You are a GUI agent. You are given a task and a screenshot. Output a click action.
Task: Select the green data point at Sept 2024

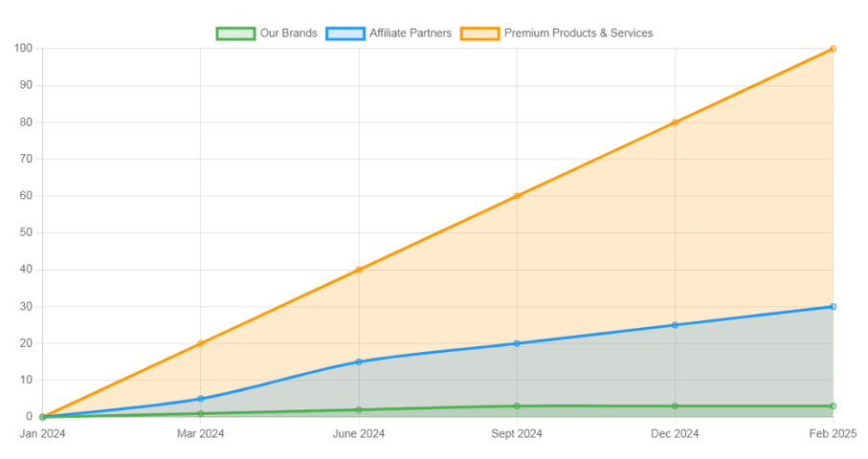tap(517, 406)
